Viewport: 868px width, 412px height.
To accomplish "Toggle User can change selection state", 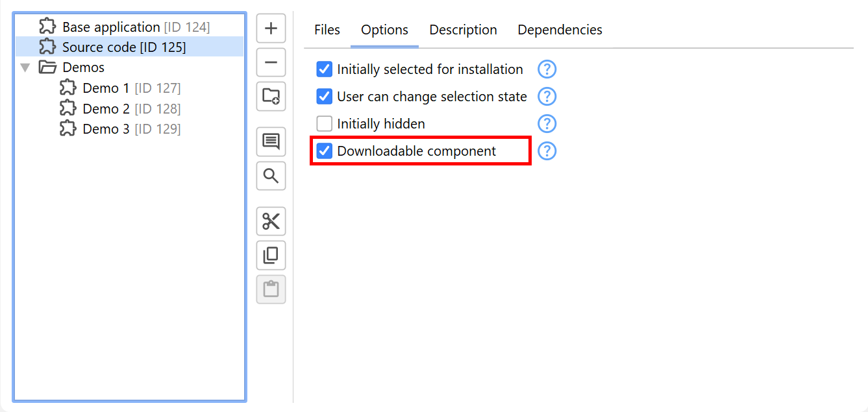I will 324,97.
